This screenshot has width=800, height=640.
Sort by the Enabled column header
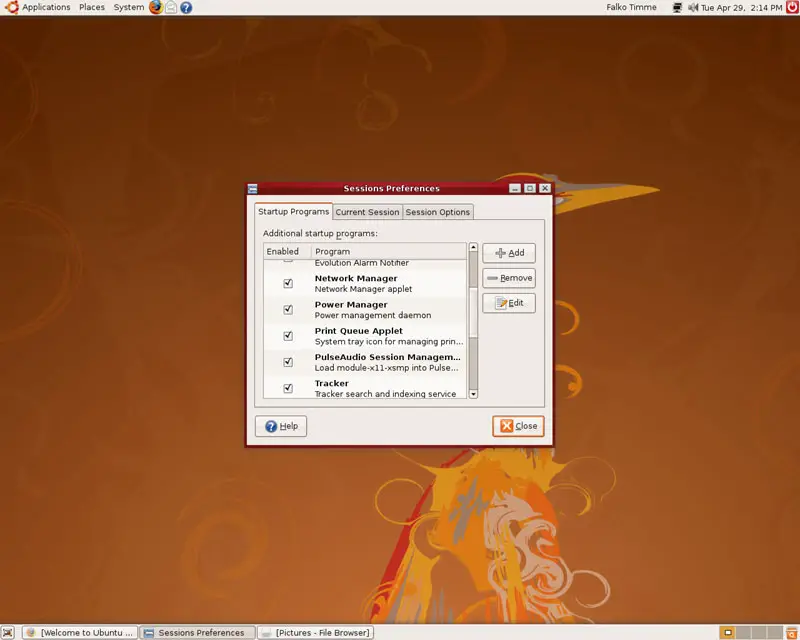coord(287,251)
